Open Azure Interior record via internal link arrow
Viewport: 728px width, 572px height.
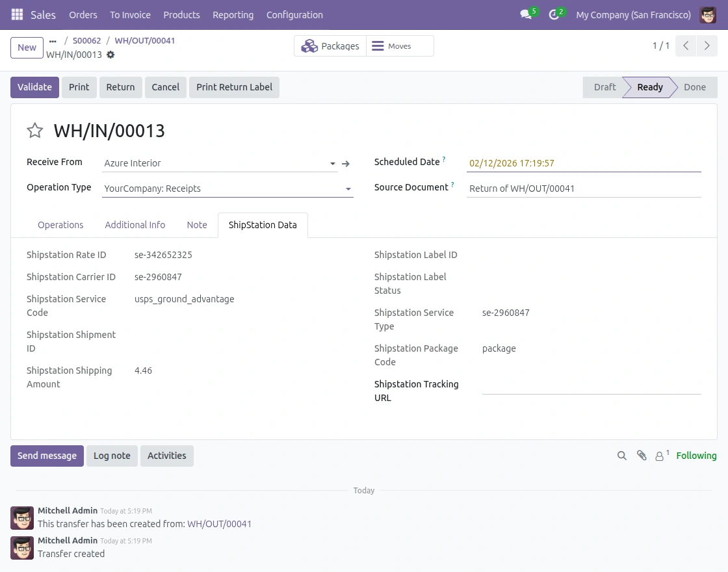pyautogui.click(x=346, y=163)
